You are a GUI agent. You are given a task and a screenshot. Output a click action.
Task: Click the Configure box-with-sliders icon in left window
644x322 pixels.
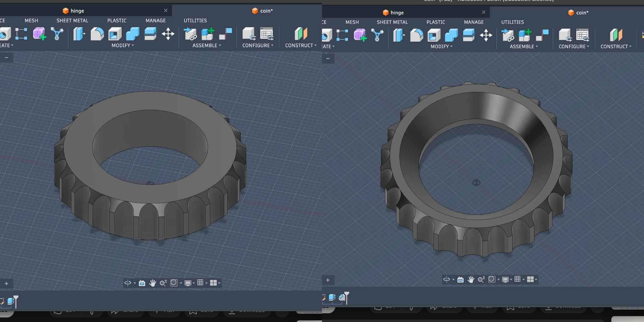coord(249,34)
